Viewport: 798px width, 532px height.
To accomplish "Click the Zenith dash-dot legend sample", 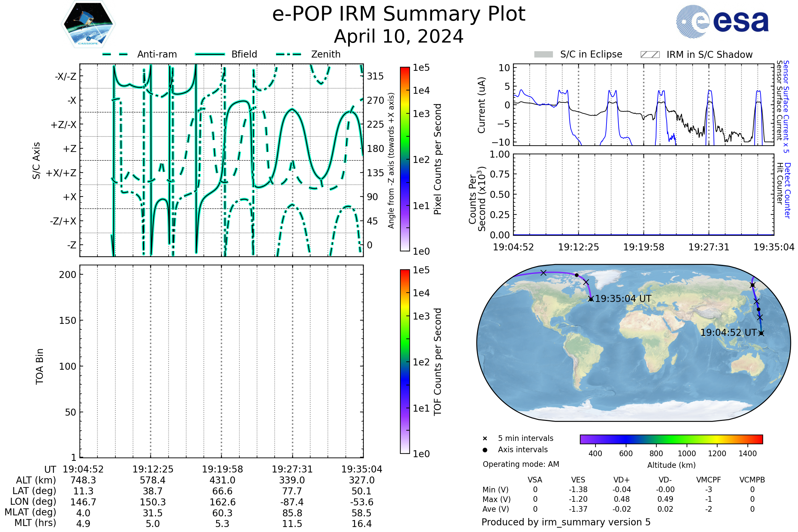I will [x=288, y=54].
